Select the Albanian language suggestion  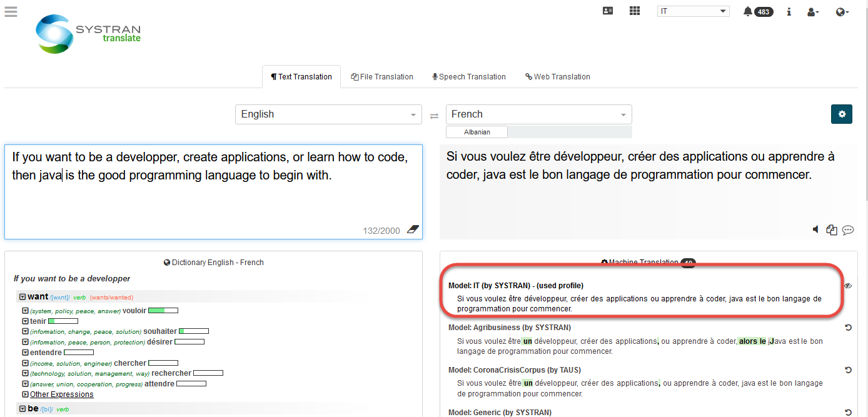pyautogui.click(x=477, y=132)
